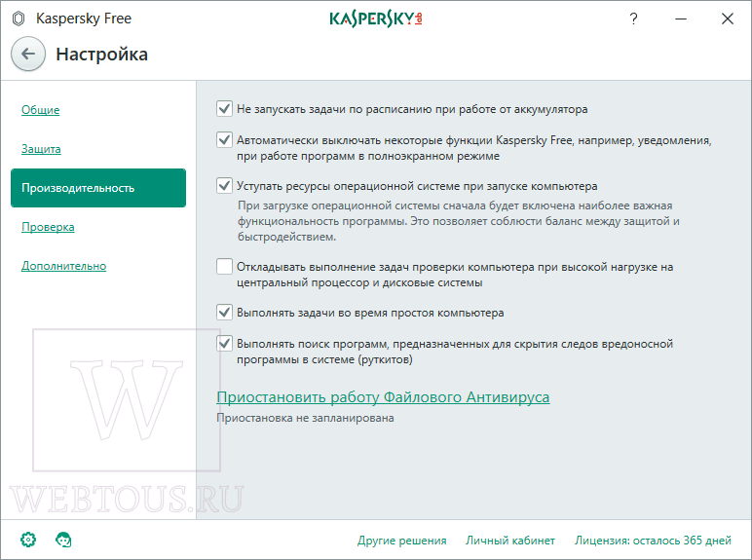Viewport: 752px width, 560px height.
Task: Click text Приостановка не запланирована
Action: pos(305,418)
